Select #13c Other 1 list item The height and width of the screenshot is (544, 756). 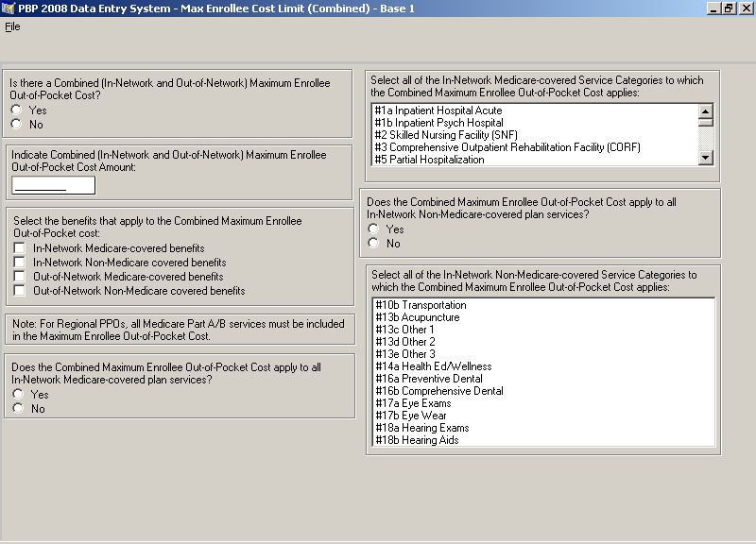544,330
